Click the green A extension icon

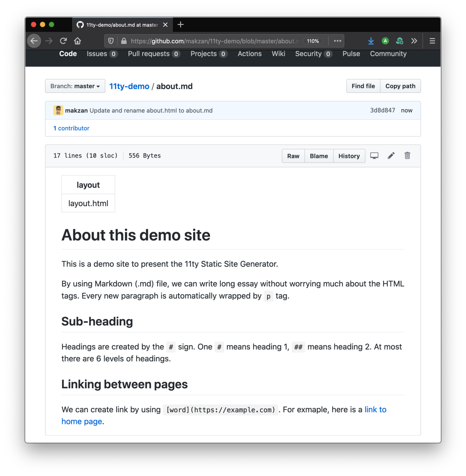tap(385, 41)
